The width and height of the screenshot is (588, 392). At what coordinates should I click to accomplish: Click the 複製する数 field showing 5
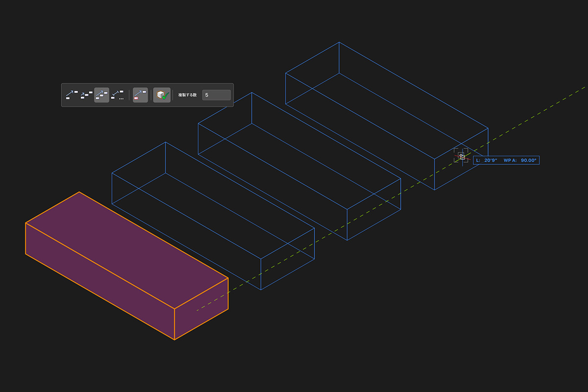point(216,95)
